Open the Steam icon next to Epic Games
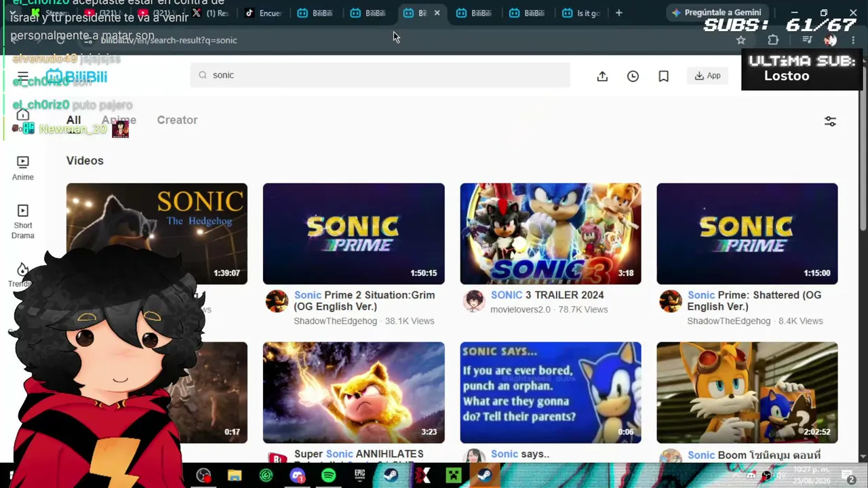 tap(391, 476)
